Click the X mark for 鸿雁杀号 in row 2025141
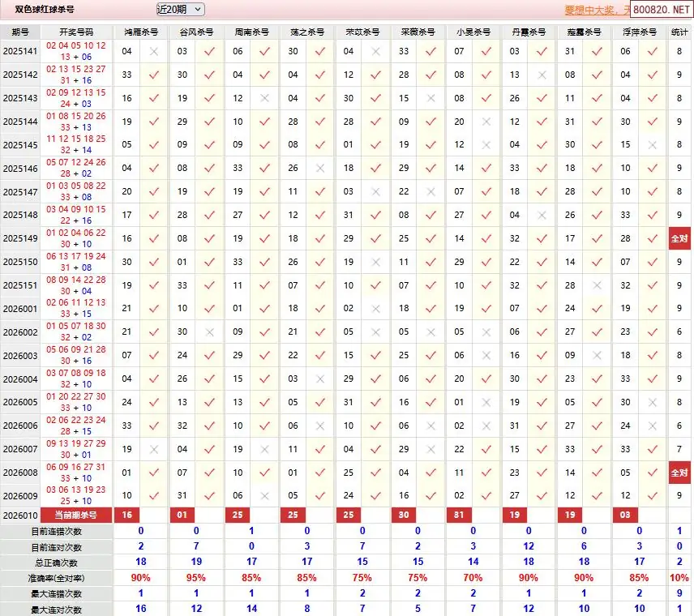The height and width of the screenshot is (616, 694). coord(153,51)
